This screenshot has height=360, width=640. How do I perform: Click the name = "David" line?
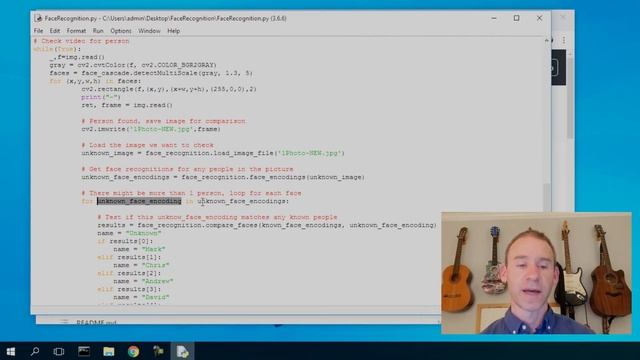141,297
